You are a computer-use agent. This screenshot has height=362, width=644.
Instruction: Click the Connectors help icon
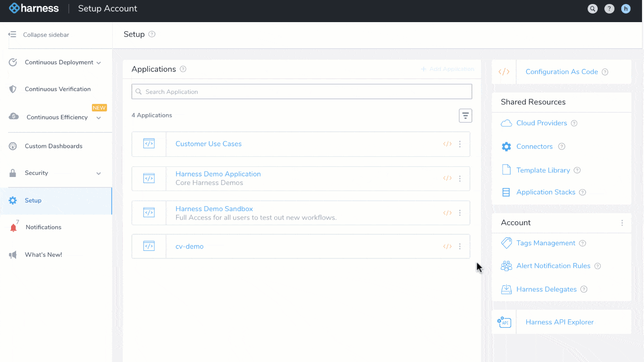point(562,147)
